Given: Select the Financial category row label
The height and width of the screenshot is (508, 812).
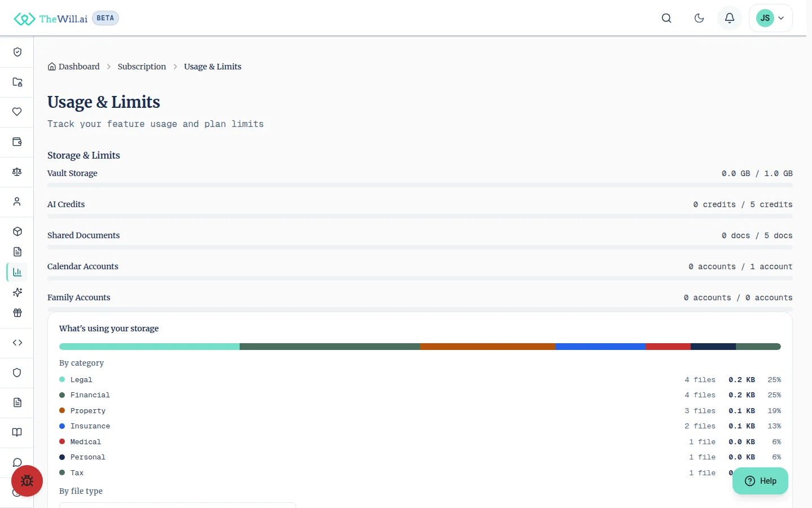Looking at the screenshot, I should point(90,395).
